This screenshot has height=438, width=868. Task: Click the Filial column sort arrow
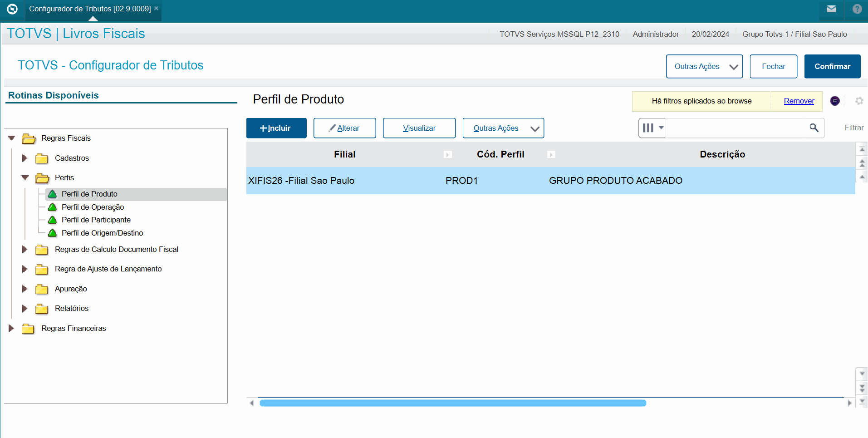click(448, 155)
